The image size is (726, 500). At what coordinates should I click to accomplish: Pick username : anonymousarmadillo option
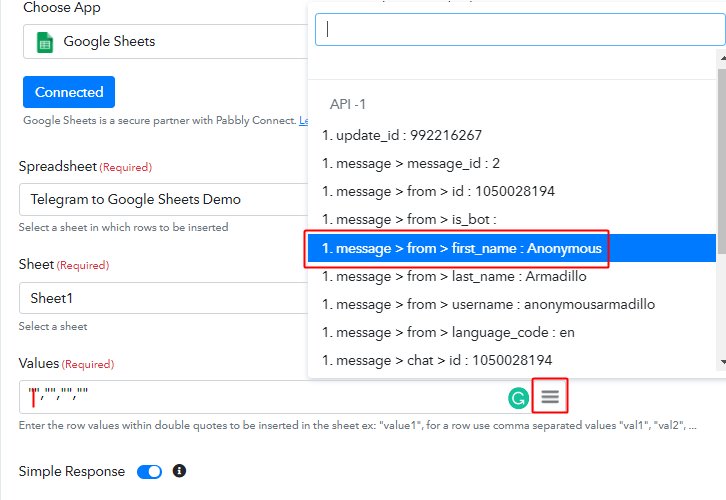[512, 304]
